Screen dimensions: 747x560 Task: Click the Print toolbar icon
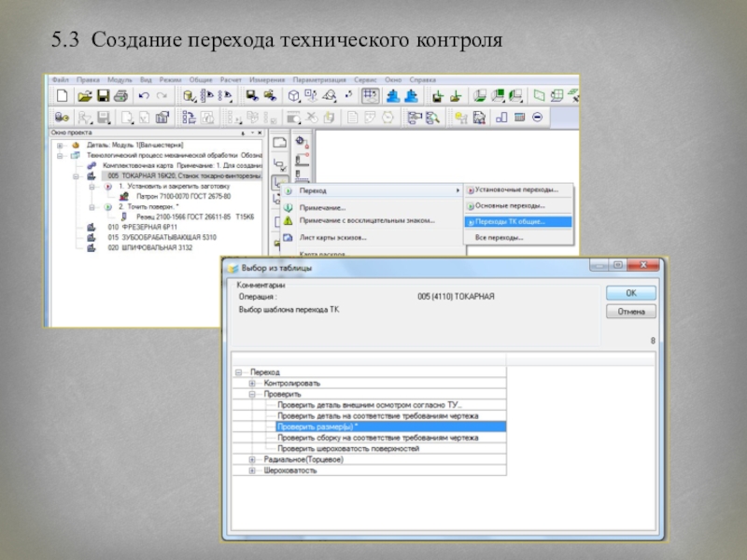click(x=121, y=95)
